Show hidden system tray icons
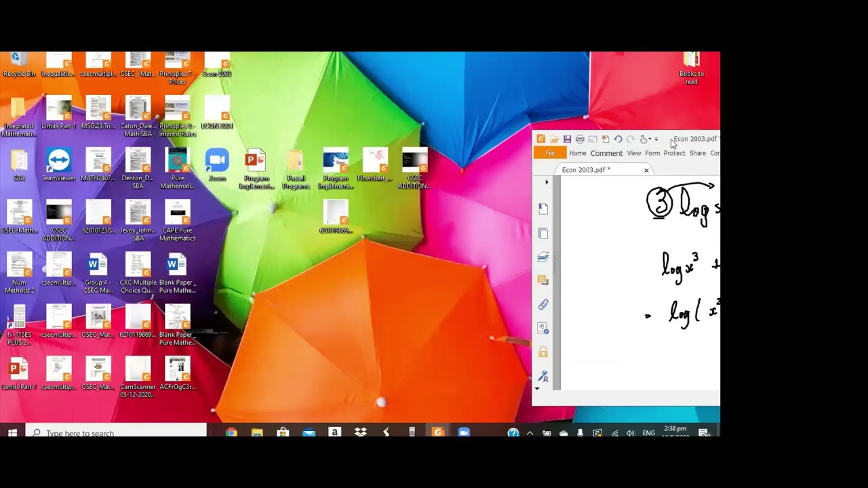The image size is (868, 488). click(x=530, y=432)
